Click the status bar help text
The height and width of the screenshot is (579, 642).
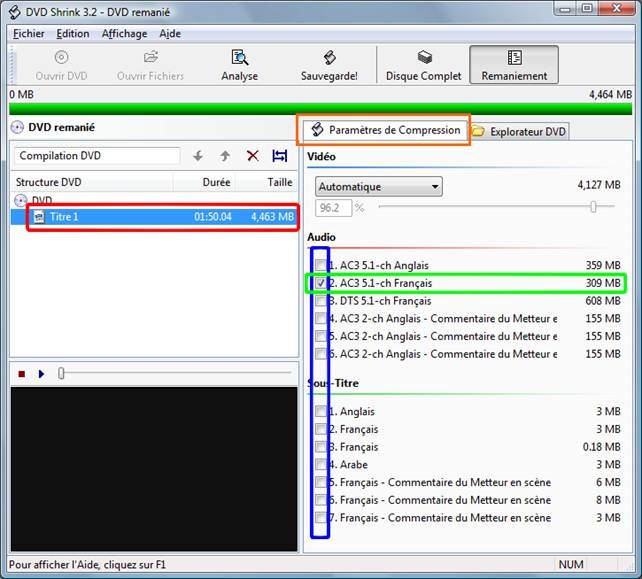87,565
